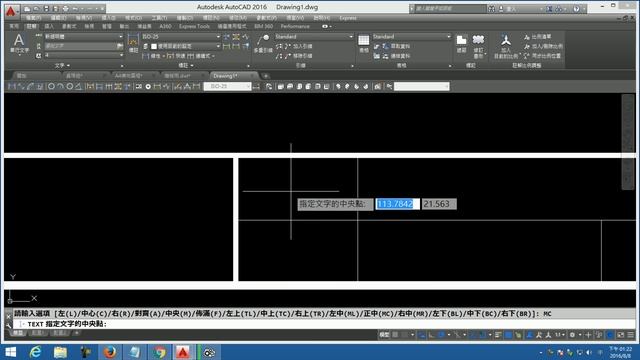Toggle lineweight display in status bar
The width and height of the screenshot is (640, 360).
click(498, 335)
